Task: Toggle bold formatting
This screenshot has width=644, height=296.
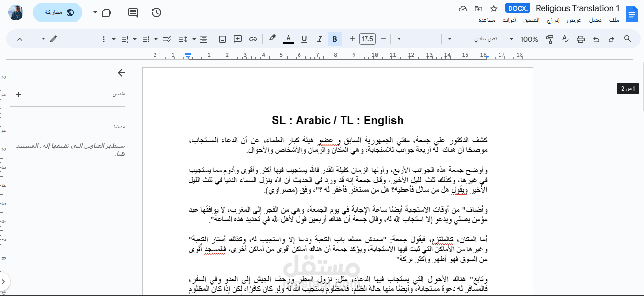Action: 335,39
